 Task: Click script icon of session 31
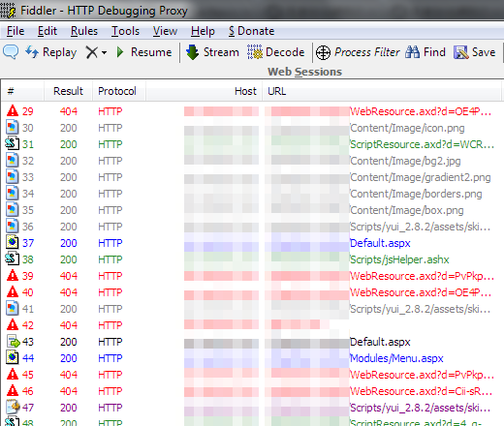(x=12, y=143)
